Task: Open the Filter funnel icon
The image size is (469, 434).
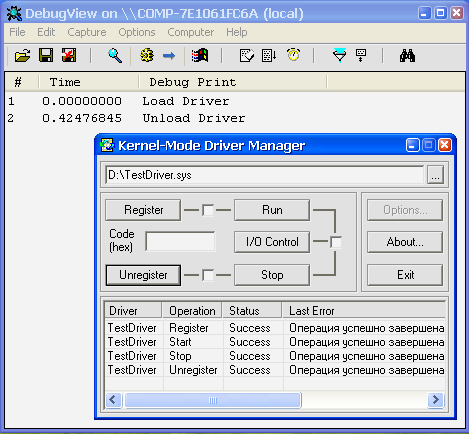Action: [340, 56]
